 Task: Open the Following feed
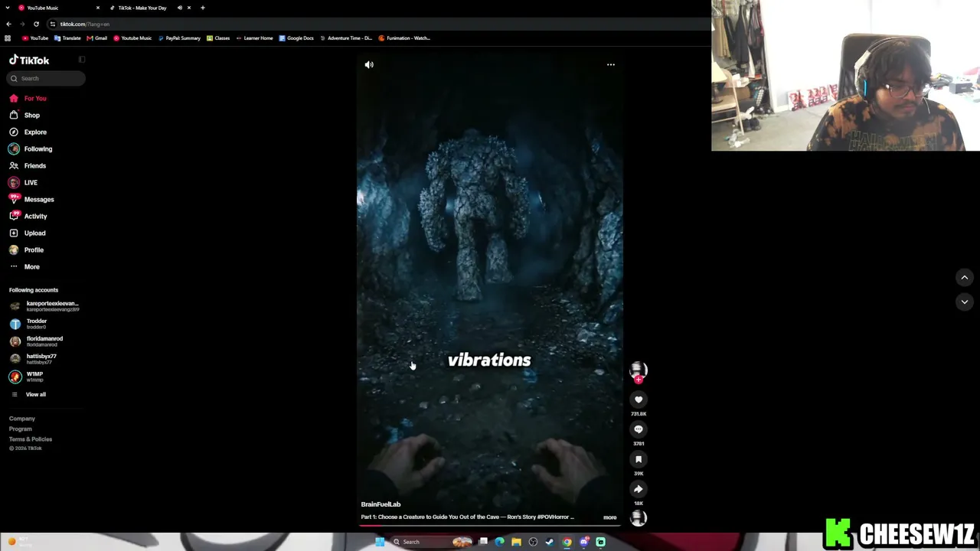(x=31, y=149)
